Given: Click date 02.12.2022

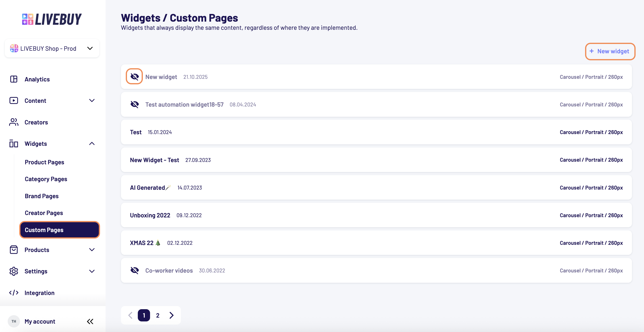Looking at the screenshot, I should point(180,243).
